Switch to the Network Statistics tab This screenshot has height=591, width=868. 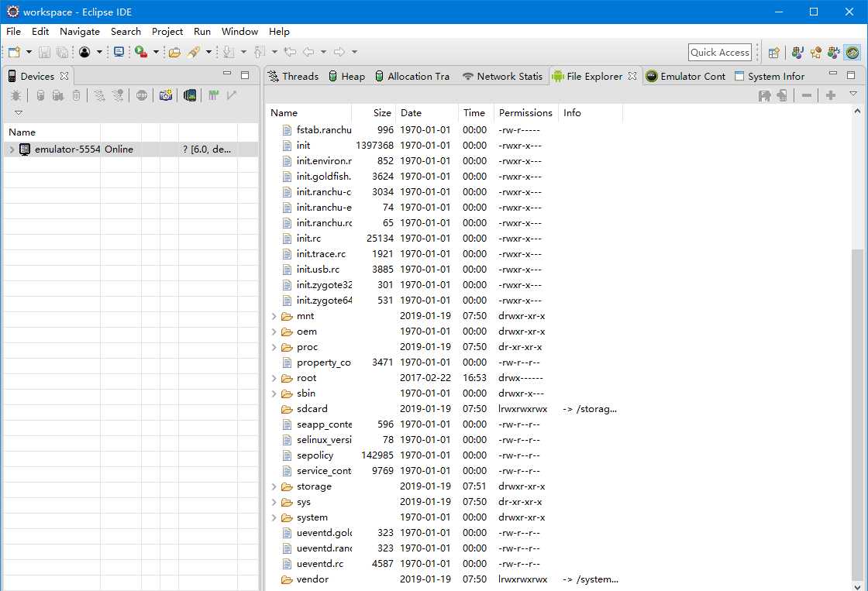pyautogui.click(x=503, y=77)
